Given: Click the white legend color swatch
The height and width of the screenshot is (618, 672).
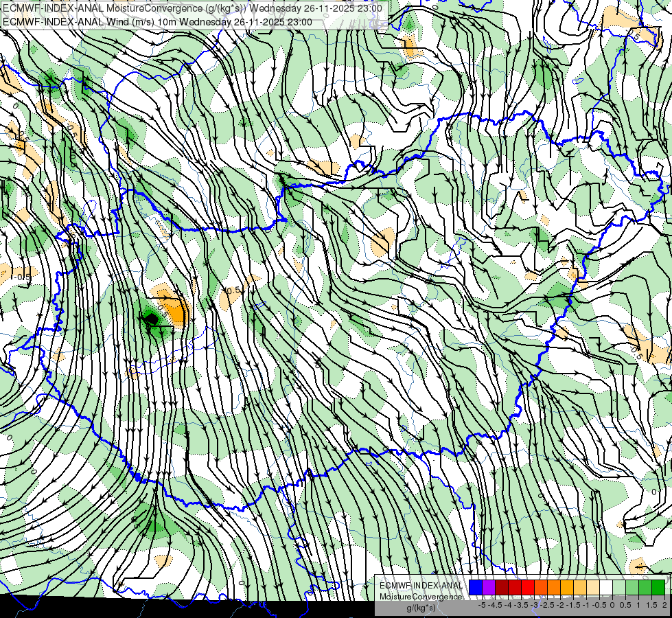Looking at the screenshot, I should pos(606,587).
